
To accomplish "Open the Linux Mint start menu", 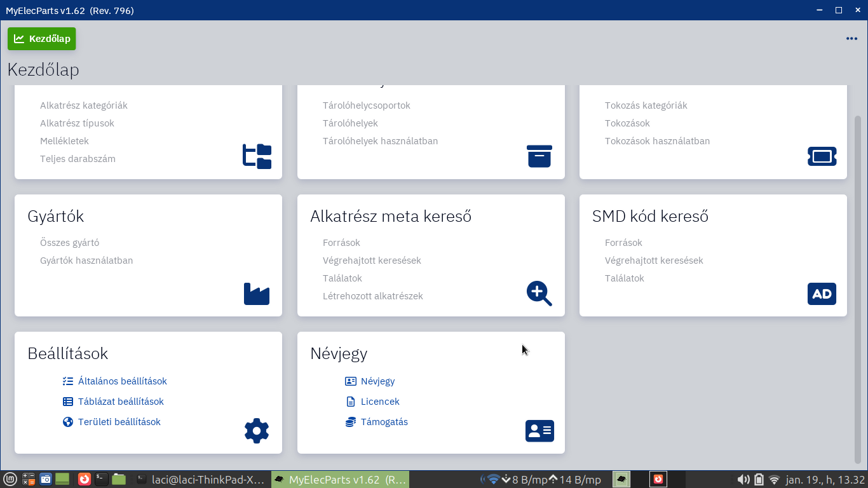I will pos(10,480).
